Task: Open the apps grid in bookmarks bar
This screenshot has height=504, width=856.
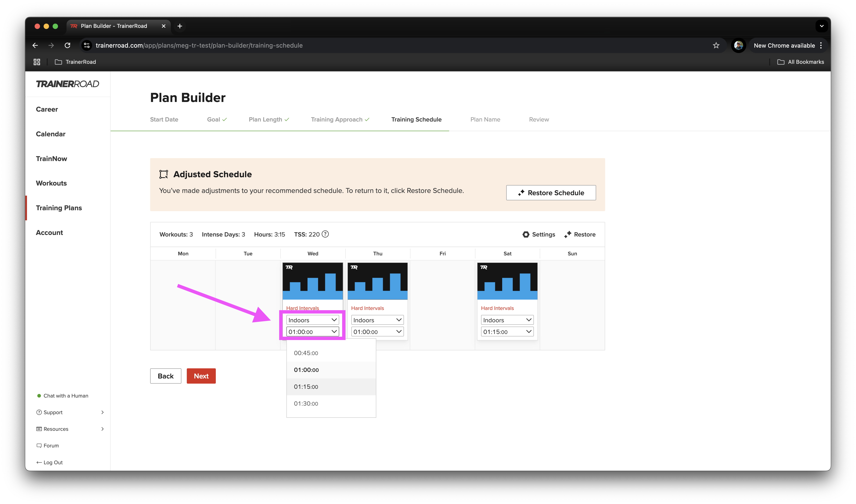Action: [x=37, y=62]
